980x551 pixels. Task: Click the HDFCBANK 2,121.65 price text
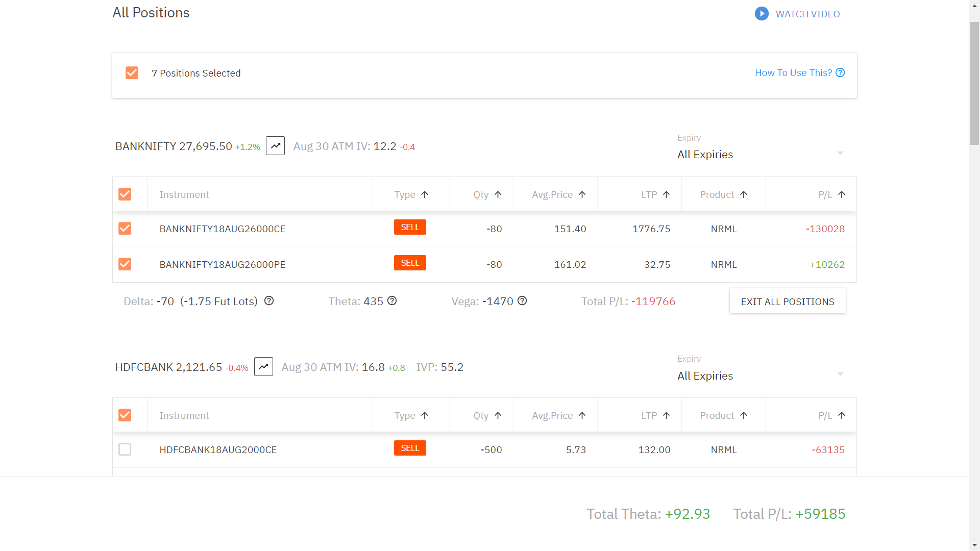point(168,367)
